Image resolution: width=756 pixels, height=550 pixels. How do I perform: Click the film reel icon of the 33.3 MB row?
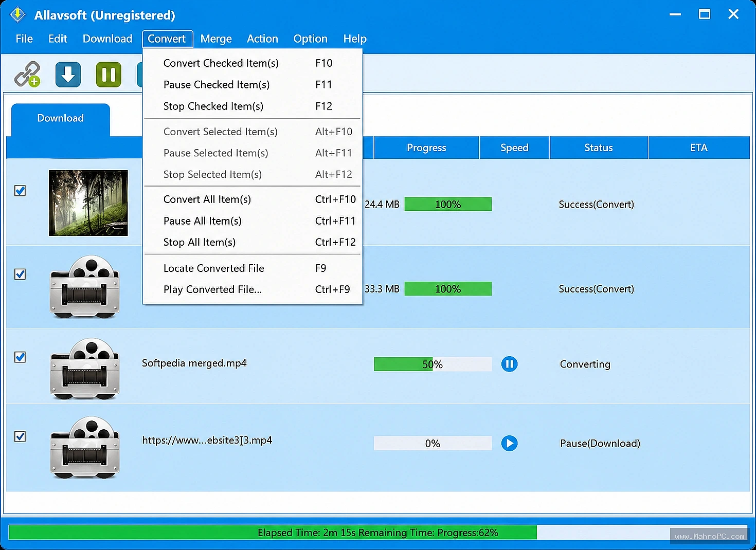(x=85, y=286)
